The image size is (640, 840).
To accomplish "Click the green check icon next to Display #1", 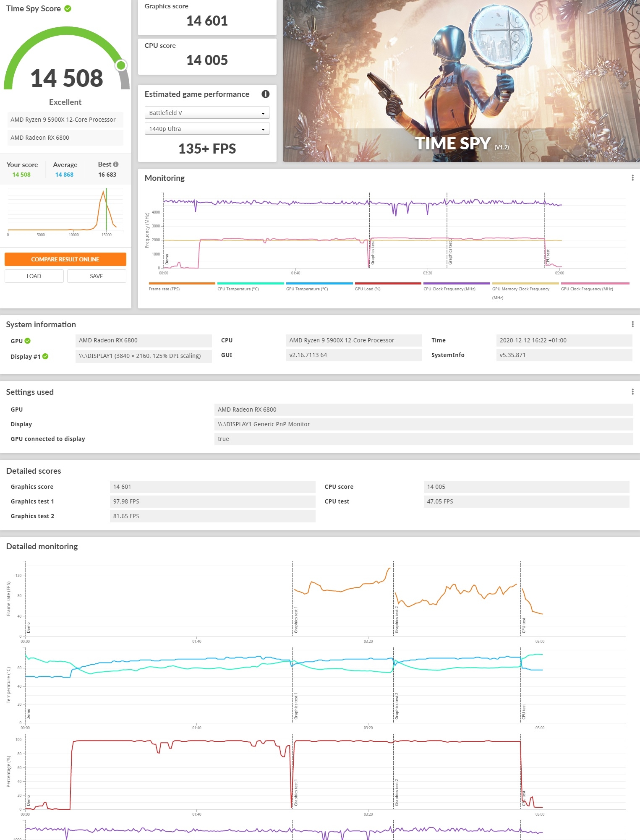I will click(45, 356).
